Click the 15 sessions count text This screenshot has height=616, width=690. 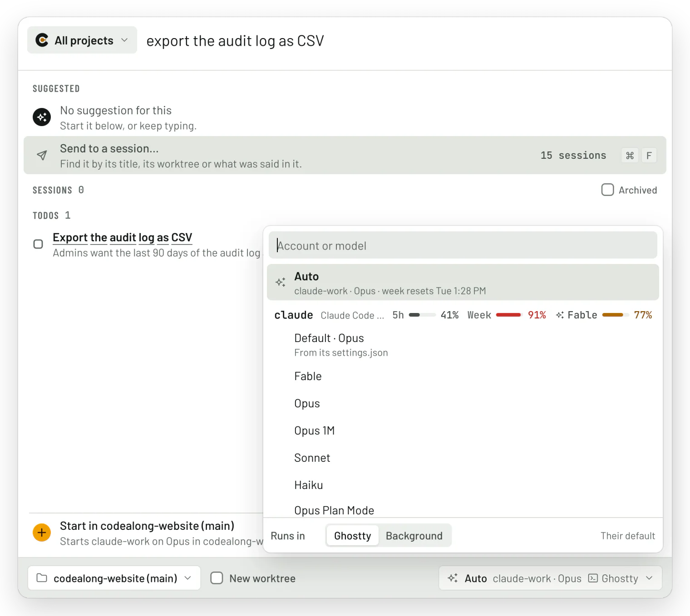(x=573, y=155)
